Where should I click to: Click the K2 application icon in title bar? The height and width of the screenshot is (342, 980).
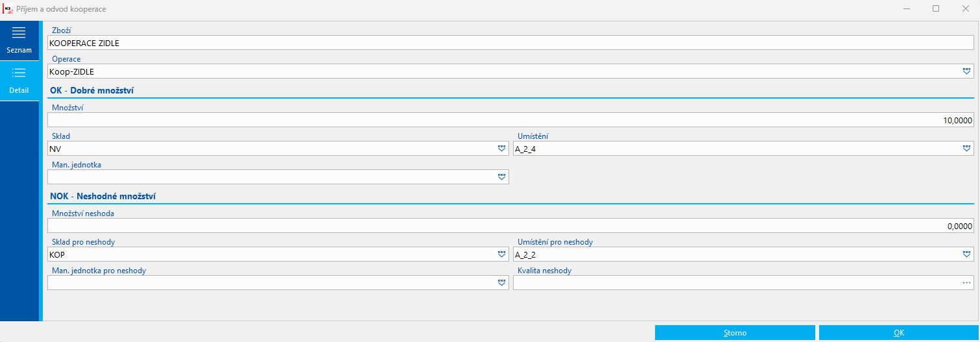[8, 9]
